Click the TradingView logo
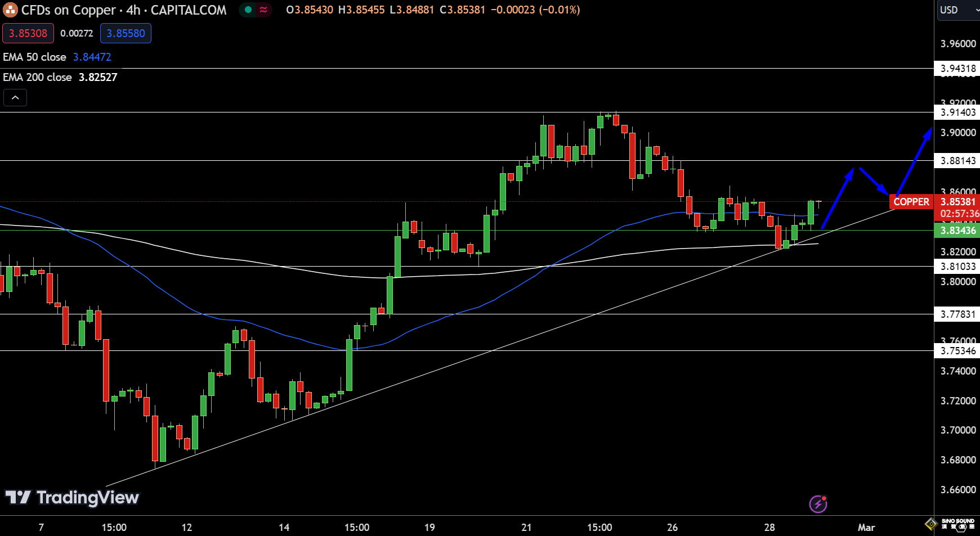This screenshot has height=536, width=980. pyautogui.click(x=72, y=498)
